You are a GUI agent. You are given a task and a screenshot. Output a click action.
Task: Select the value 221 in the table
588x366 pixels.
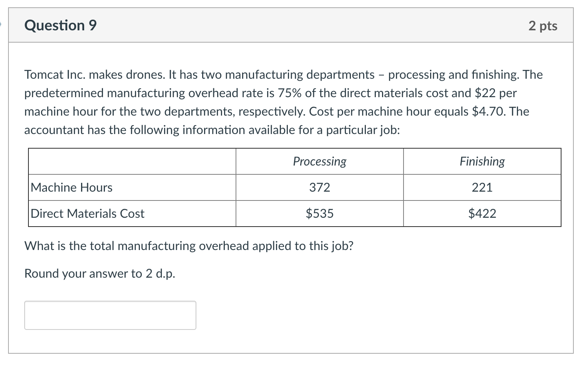pos(482,187)
